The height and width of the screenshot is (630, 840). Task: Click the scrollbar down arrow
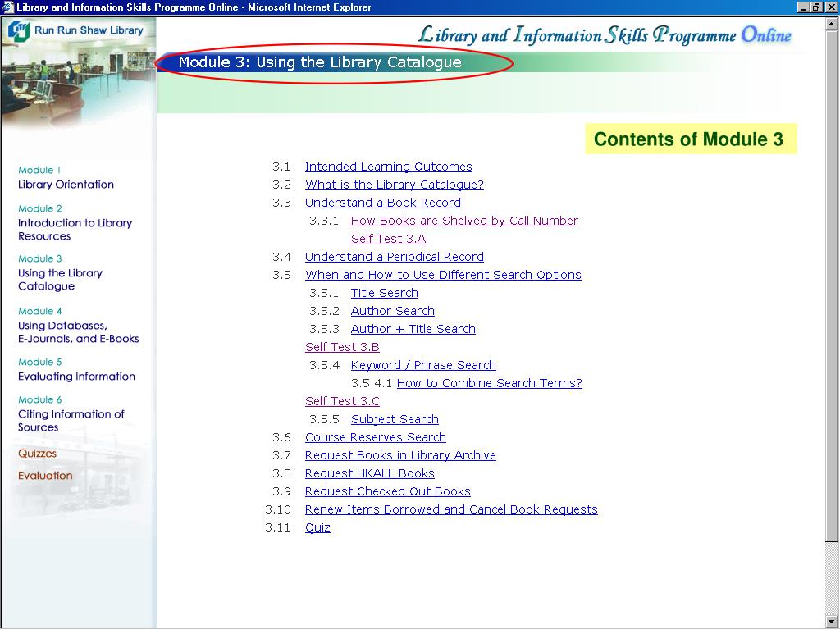(x=832, y=623)
